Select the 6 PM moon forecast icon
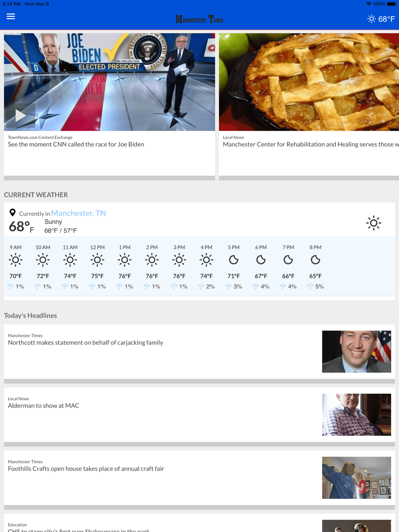399x532 pixels. (261, 260)
